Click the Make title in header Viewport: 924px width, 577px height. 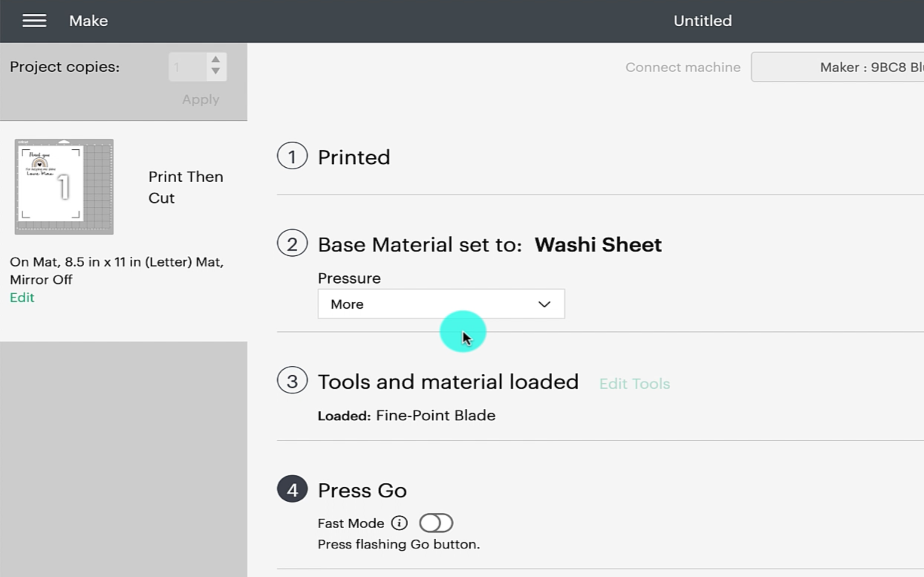[x=89, y=21]
